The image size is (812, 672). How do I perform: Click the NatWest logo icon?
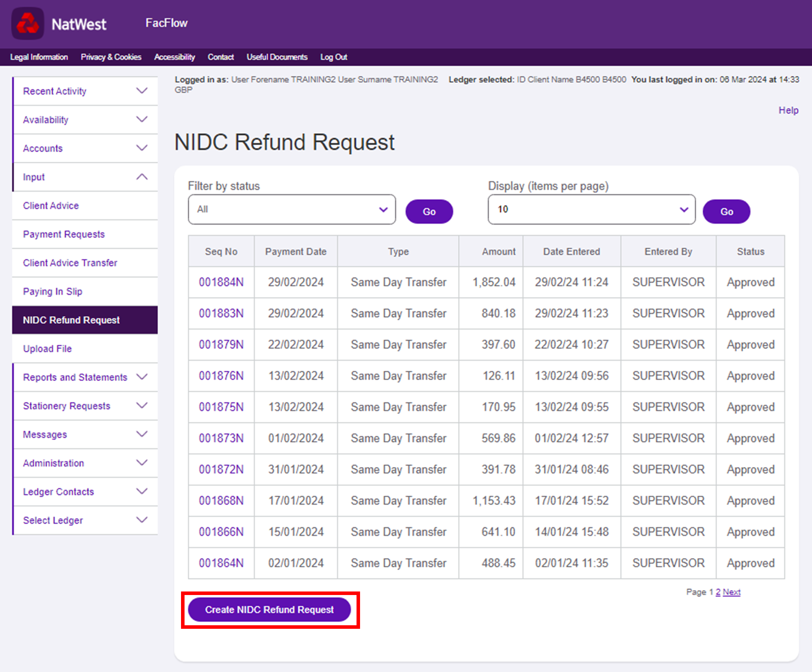(27, 24)
